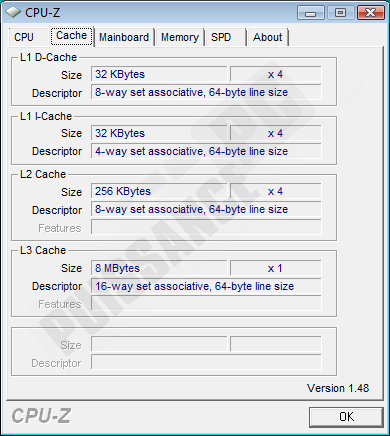
Task: Go to the Memory tab
Action: pyautogui.click(x=180, y=37)
